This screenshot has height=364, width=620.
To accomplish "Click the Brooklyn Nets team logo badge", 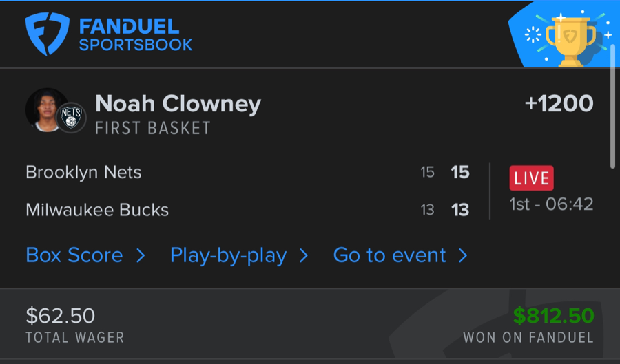I will [71, 118].
